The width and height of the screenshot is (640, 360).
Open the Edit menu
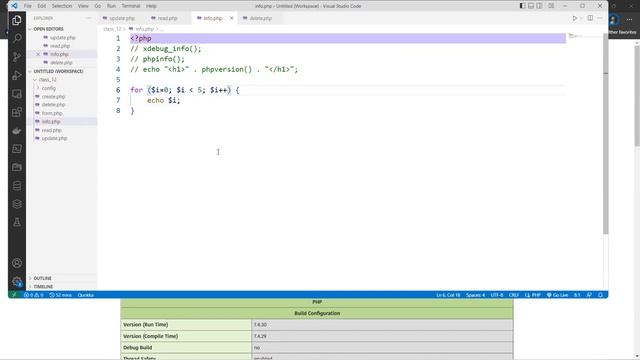pyautogui.click(x=42, y=6)
